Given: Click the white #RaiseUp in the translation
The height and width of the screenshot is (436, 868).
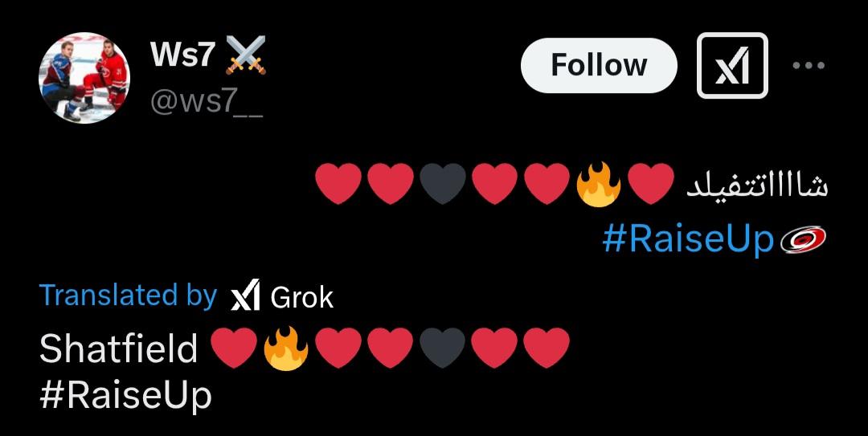Looking at the screenshot, I should pos(125,396).
